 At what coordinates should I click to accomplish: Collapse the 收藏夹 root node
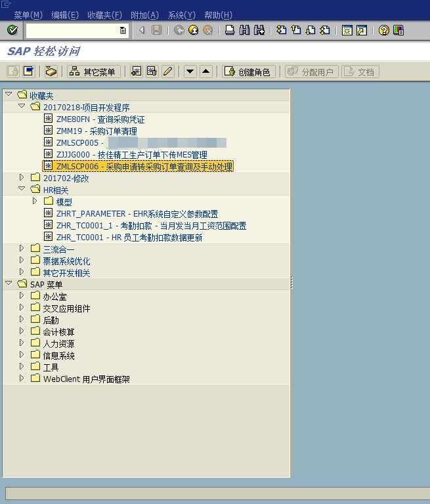pos(9,94)
